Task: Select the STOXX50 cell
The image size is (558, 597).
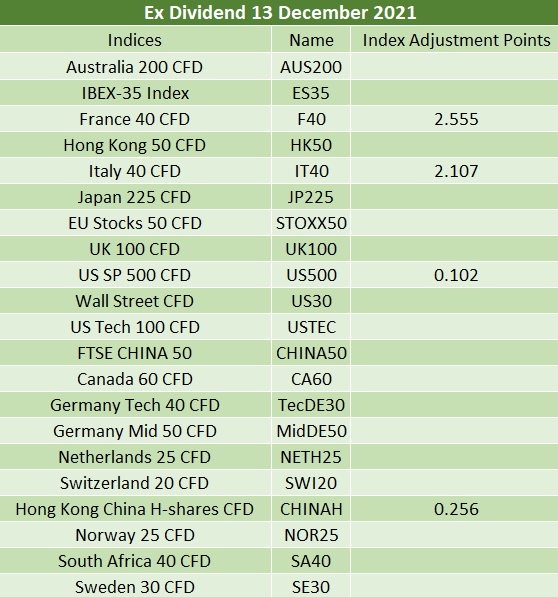Action: pos(311,223)
